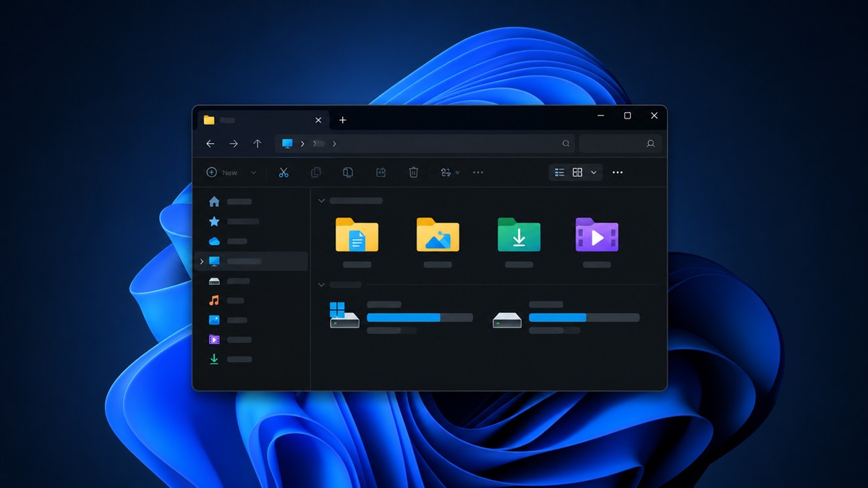Select the Documents folder icon

tap(357, 234)
